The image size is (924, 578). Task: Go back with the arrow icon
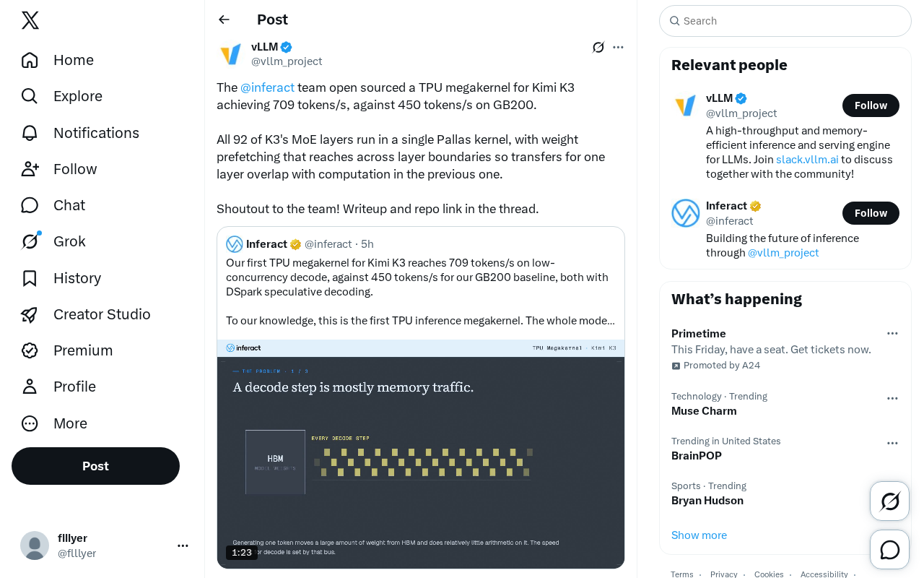224,20
